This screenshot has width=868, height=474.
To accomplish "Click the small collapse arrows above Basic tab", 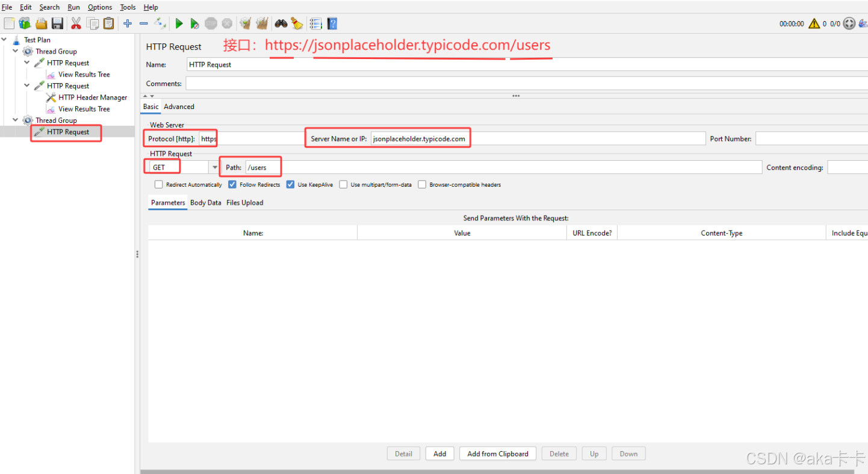I will [x=149, y=96].
